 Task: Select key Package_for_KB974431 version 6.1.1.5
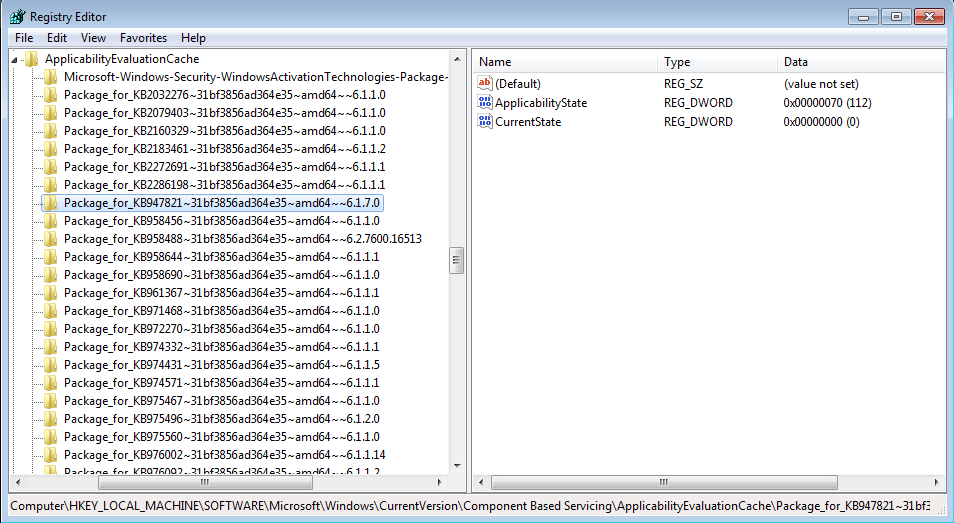point(221,365)
